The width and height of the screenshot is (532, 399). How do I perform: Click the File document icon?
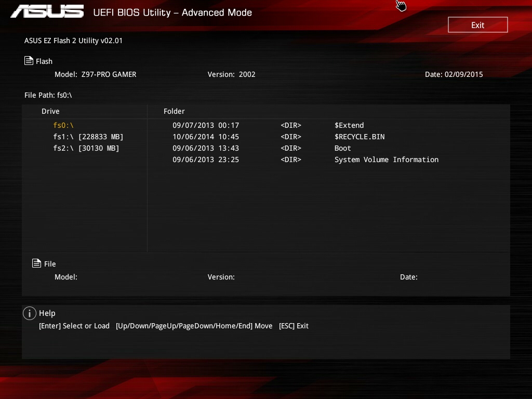pos(36,263)
